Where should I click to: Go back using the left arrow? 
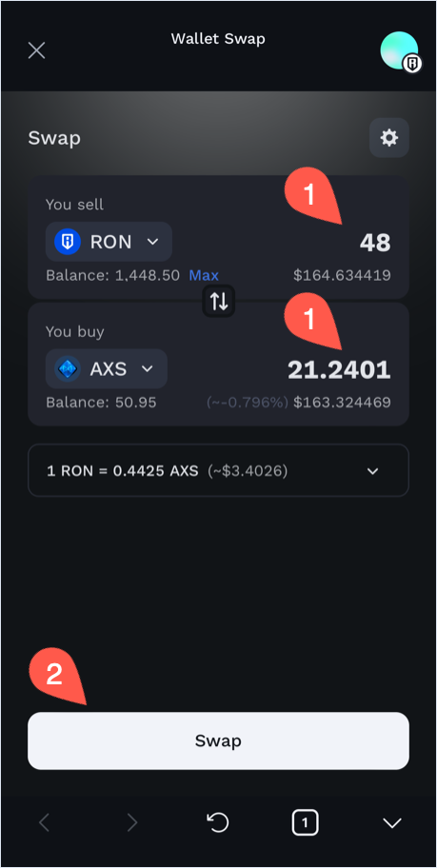45,822
